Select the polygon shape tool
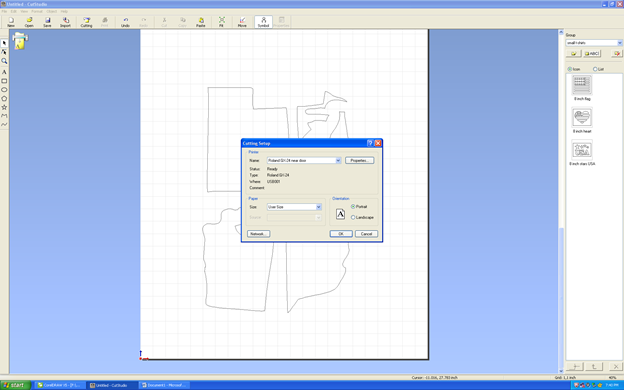624x390 pixels. click(x=4, y=98)
